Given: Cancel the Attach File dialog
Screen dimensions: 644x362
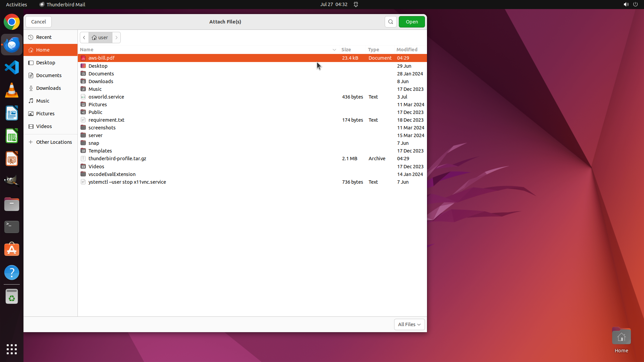Looking at the screenshot, I should (39, 22).
